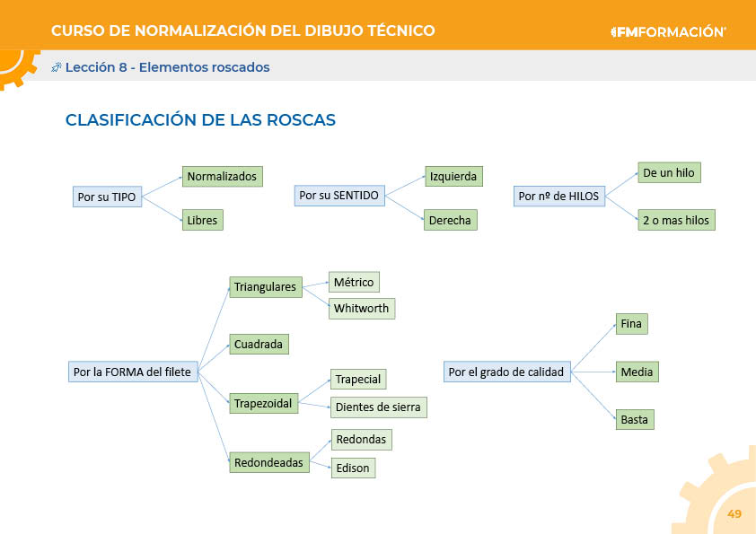
Task: Click the 'Whitworth' box
Action: coord(362,309)
